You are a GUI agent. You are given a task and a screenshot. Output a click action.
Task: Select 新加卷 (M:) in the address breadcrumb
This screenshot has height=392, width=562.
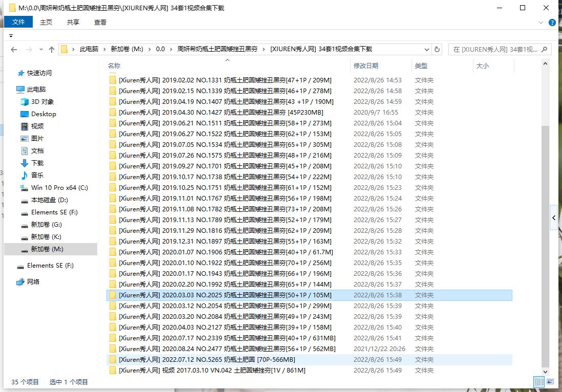click(127, 49)
